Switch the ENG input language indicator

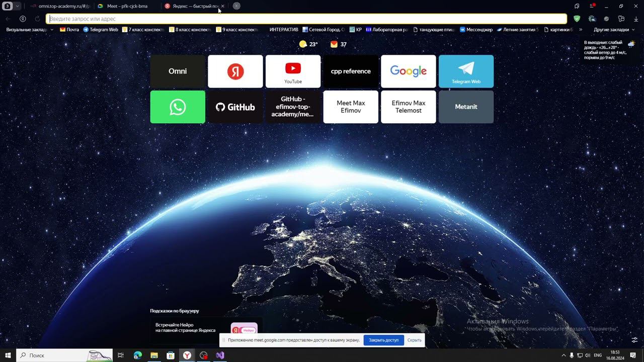598,355
